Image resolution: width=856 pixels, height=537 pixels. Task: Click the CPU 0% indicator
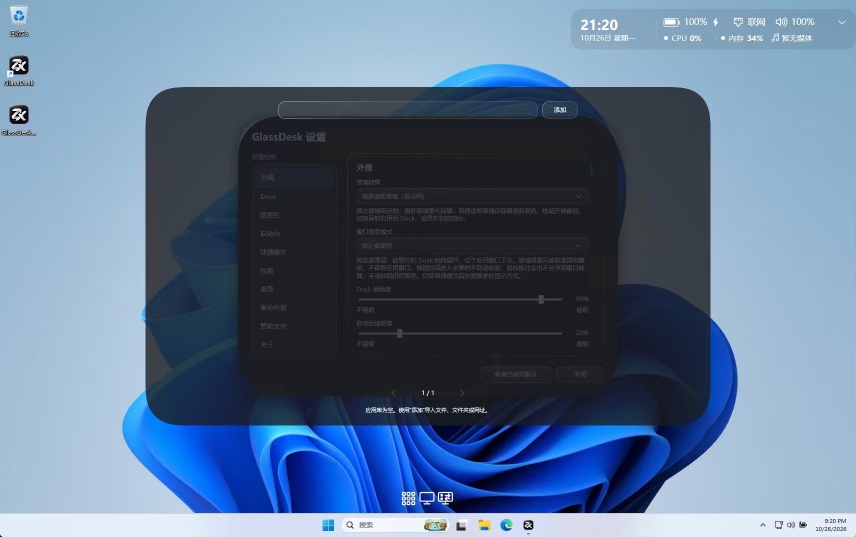point(682,38)
